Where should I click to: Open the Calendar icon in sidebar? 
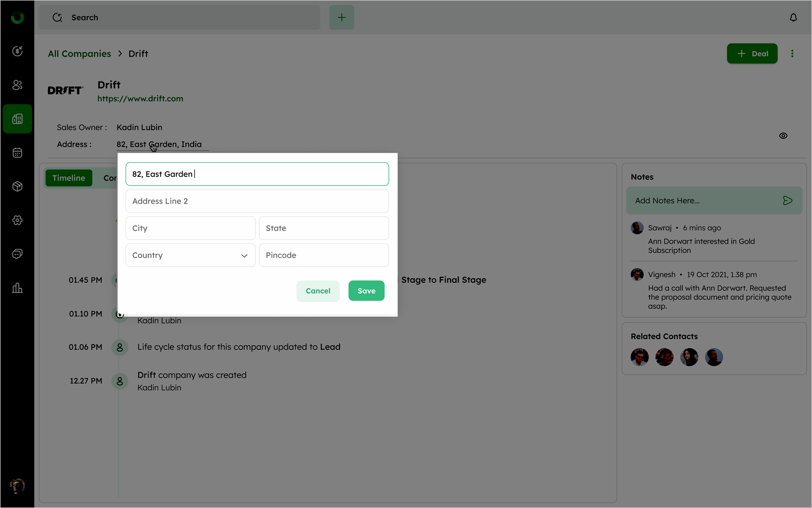(x=17, y=153)
